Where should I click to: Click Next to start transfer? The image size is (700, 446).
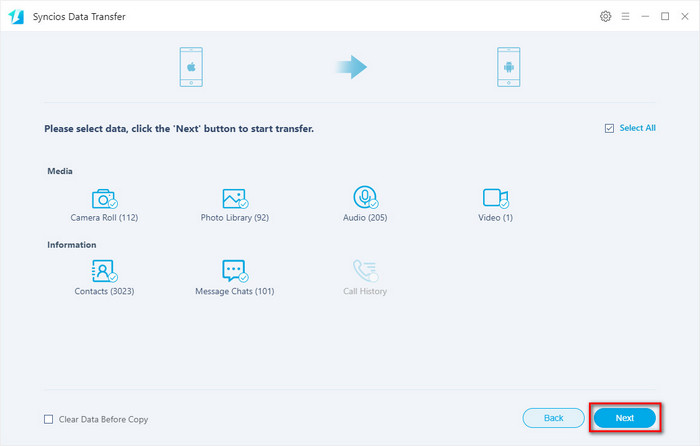(x=625, y=418)
